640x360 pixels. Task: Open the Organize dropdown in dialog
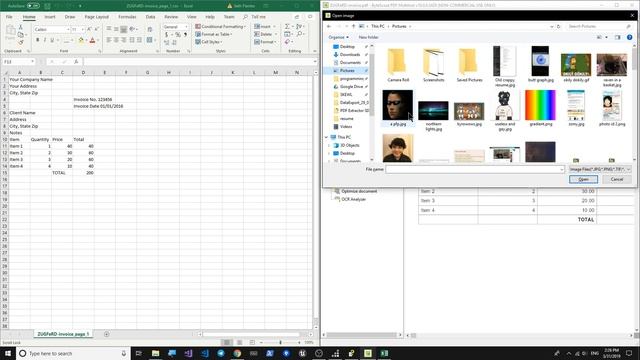(338, 37)
